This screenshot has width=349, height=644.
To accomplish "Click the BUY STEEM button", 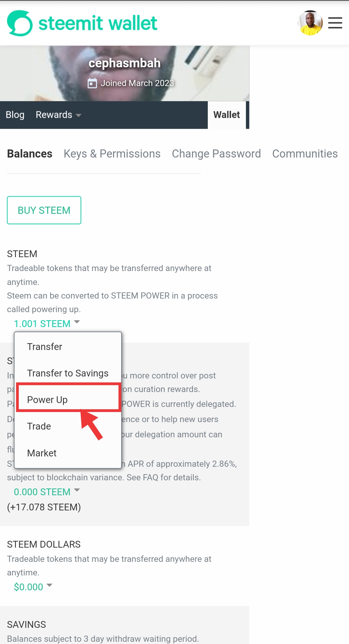I will coord(44,210).
